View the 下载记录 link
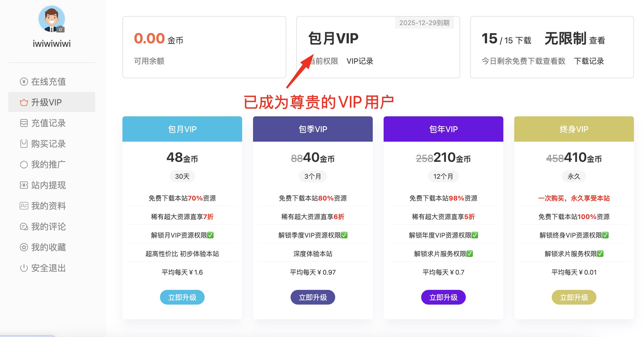The width and height of the screenshot is (644, 337). (x=589, y=61)
